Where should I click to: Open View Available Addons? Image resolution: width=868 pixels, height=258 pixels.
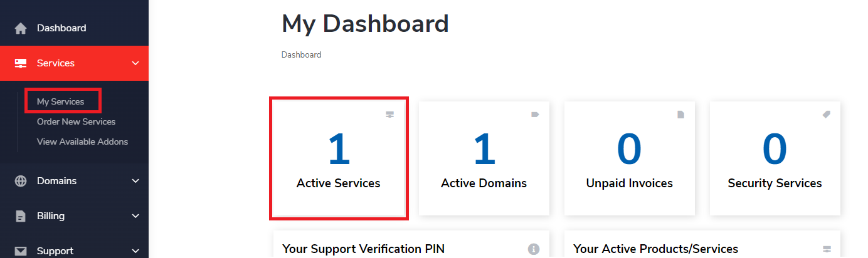pos(82,142)
